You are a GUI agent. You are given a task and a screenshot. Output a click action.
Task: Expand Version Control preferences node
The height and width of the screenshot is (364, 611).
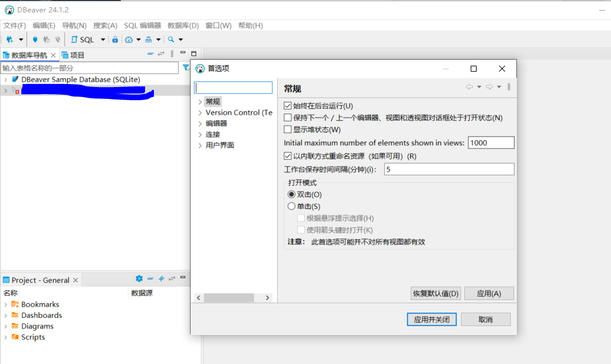tap(200, 112)
